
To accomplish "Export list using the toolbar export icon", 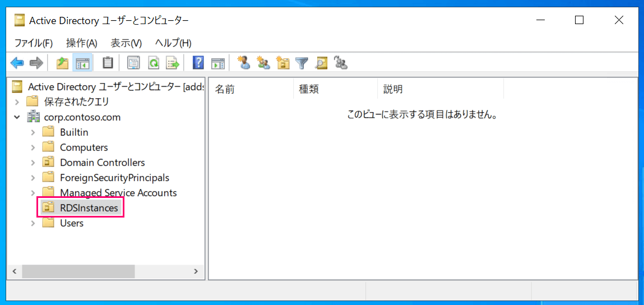I will (x=173, y=63).
